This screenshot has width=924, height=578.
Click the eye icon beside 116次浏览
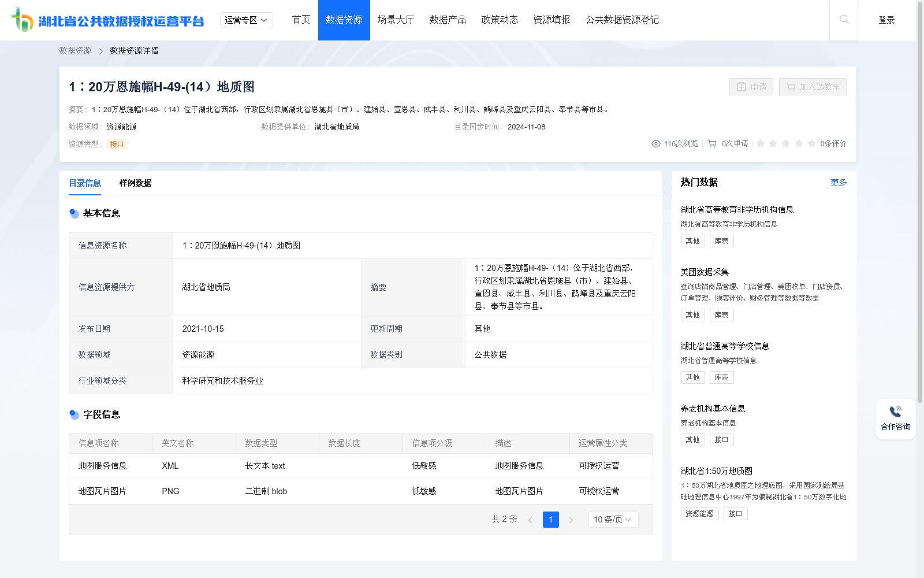[656, 143]
